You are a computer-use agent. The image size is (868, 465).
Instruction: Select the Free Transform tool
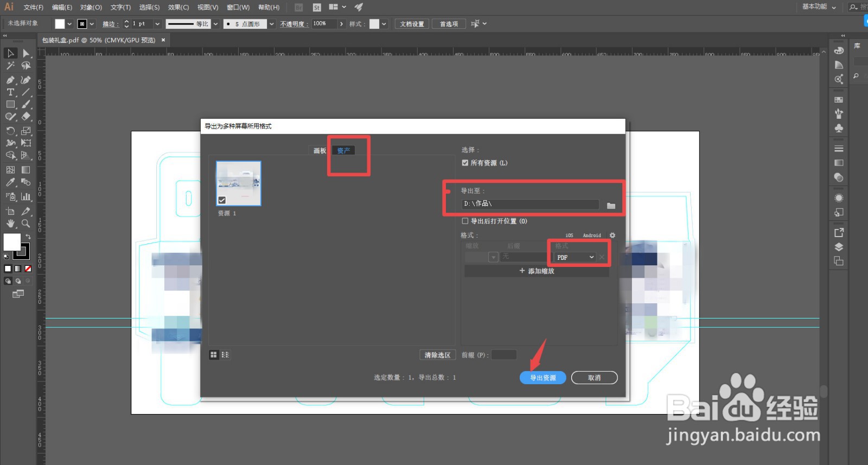point(26,143)
